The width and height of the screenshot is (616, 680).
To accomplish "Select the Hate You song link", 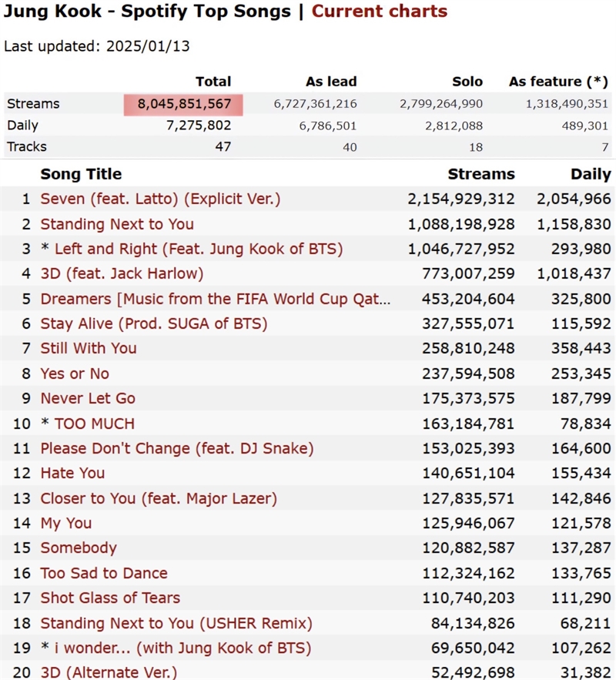I will [x=72, y=473].
